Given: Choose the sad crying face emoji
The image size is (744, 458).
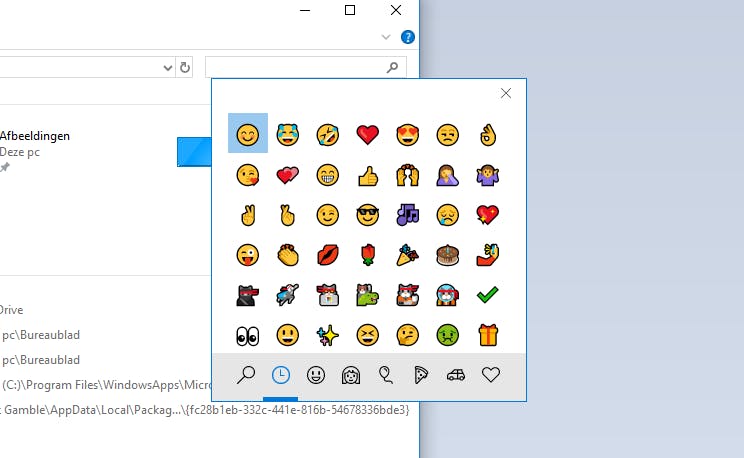Looking at the screenshot, I should pyautogui.click(x=447, y=215).
